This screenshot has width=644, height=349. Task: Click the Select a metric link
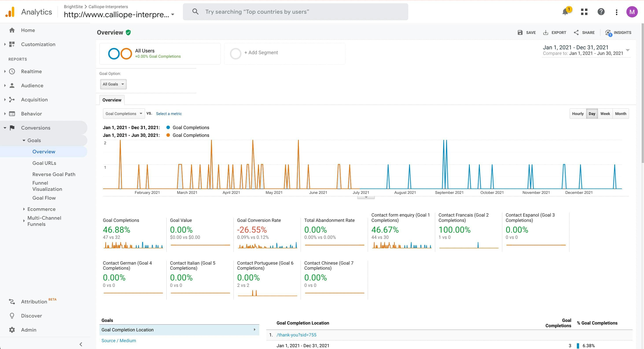(169, 114)
